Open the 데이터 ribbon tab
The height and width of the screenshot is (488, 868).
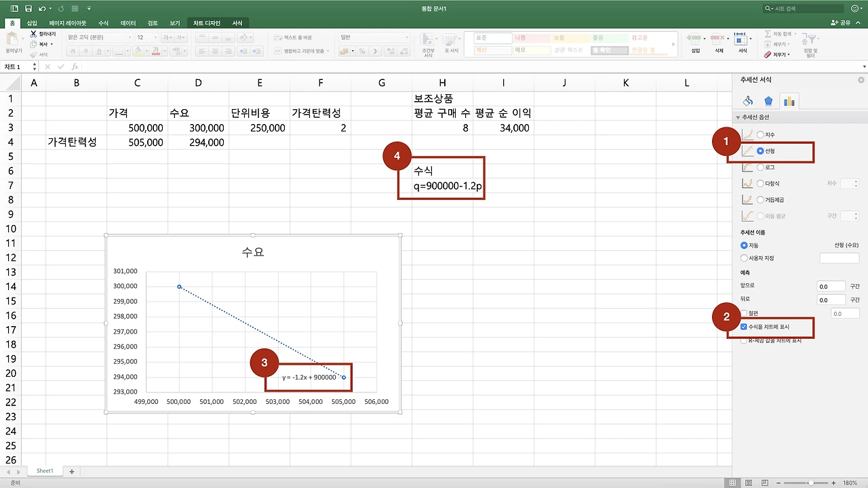(x=128, y=23)
